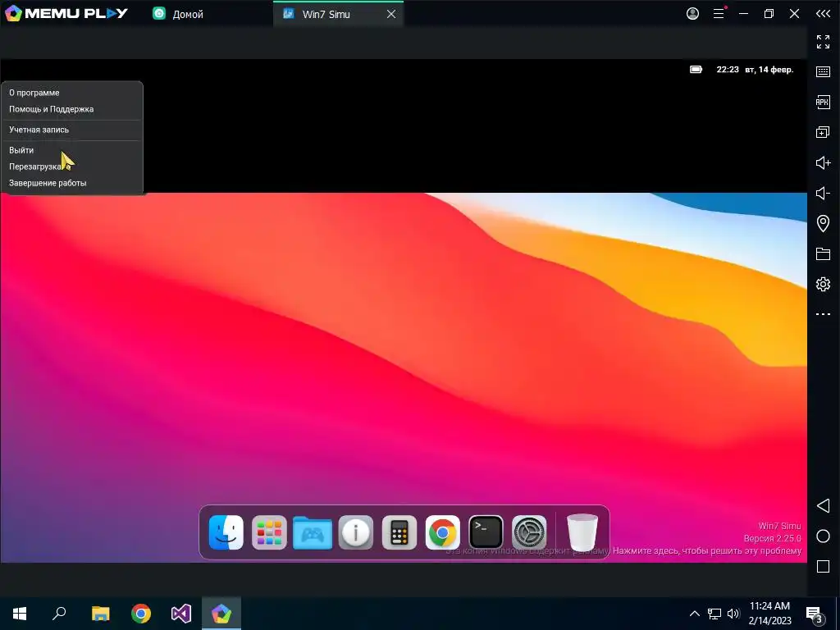Screen dimensions: 840x630
Task: Launch Chrome from Windows taskbar
Action: point(141,614)
